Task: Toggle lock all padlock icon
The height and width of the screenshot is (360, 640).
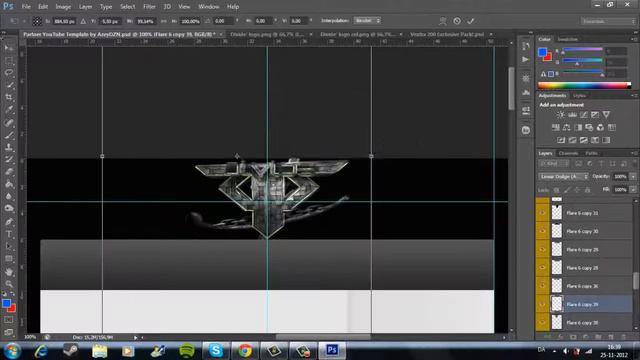Action: [x=588, y=190]
